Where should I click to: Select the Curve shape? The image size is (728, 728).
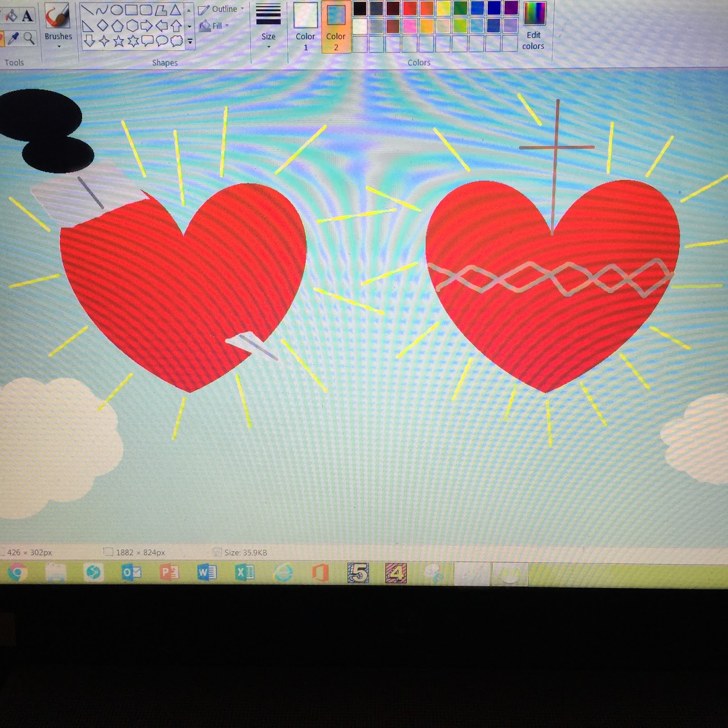coord(102,10)
